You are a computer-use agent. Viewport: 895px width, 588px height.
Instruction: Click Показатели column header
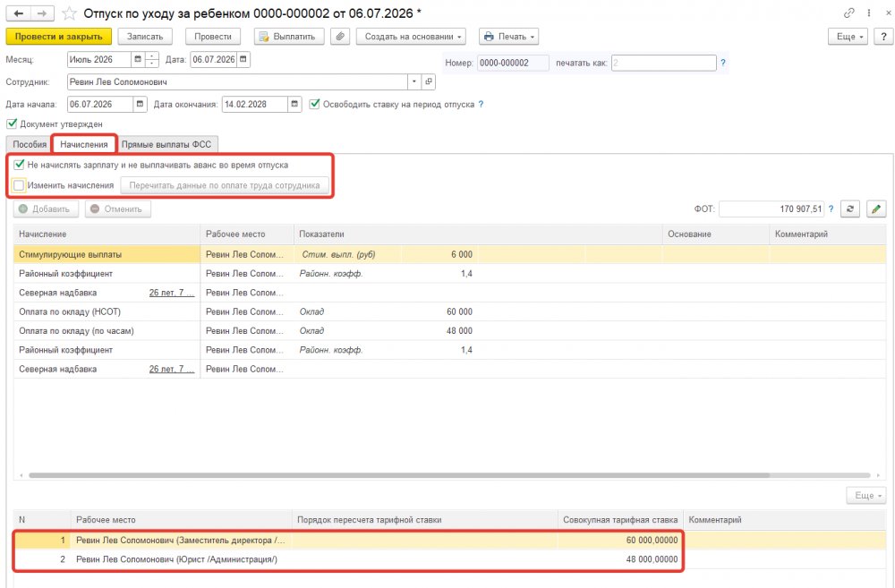point(478,234)
